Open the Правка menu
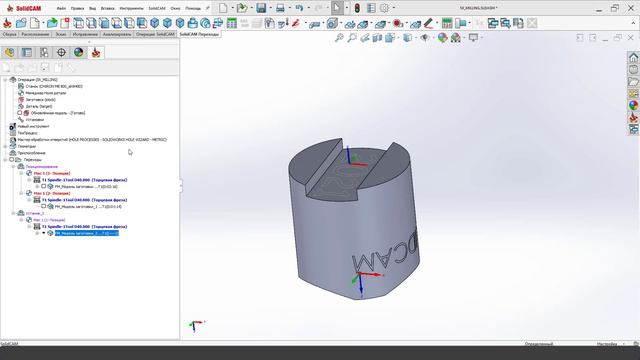Viewport: 640px width, 360px height. [x=78, y=8]
